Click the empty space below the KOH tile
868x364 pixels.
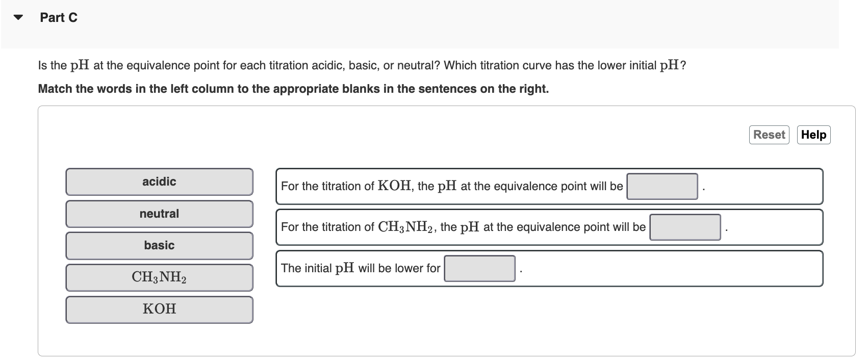[159, 336]
